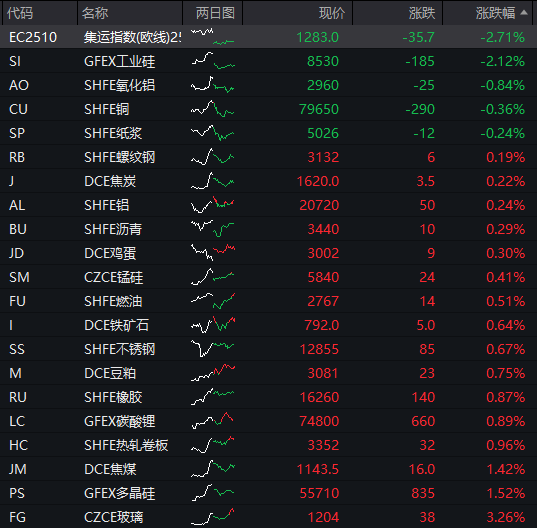Screen dimensions: 537x528
Task: Open two-day chart for DCE豆粕
Action: tap(213, 373)
